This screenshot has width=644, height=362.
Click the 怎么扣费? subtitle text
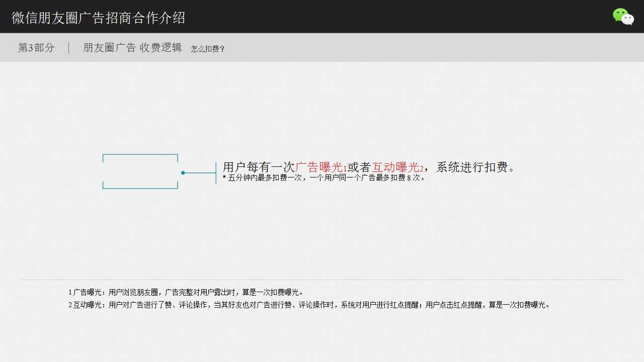pyautogui.click(x=208, y=49)
